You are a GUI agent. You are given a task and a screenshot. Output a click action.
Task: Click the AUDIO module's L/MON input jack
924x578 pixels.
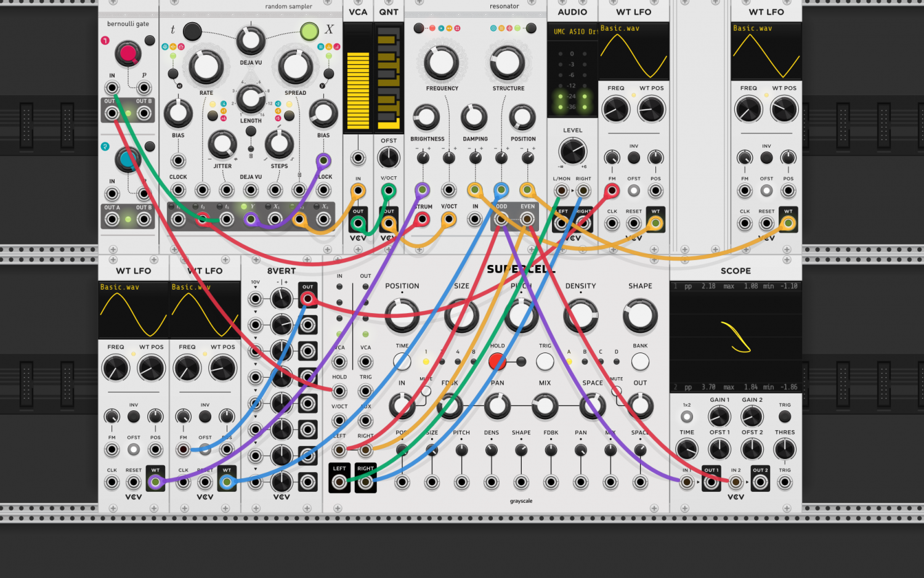click(x=561, y=191)
